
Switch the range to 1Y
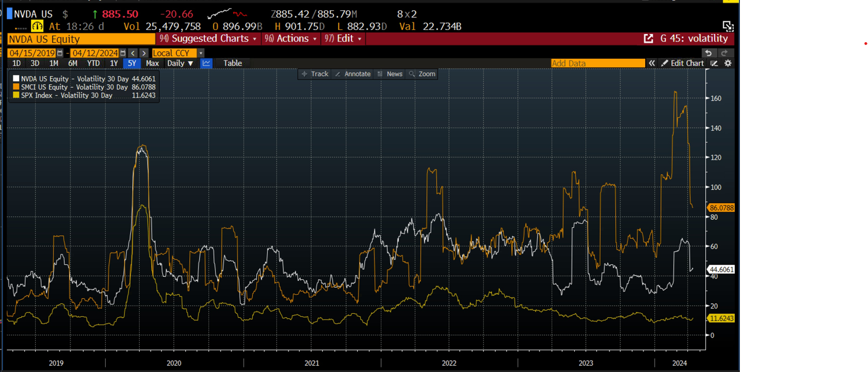tap(114, 63)
